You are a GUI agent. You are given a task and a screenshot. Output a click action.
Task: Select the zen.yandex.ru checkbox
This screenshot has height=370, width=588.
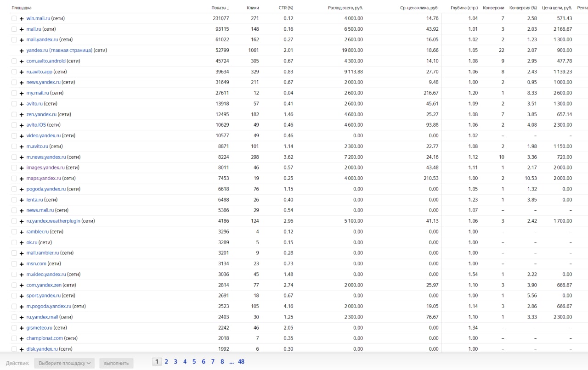pos(14,114)
